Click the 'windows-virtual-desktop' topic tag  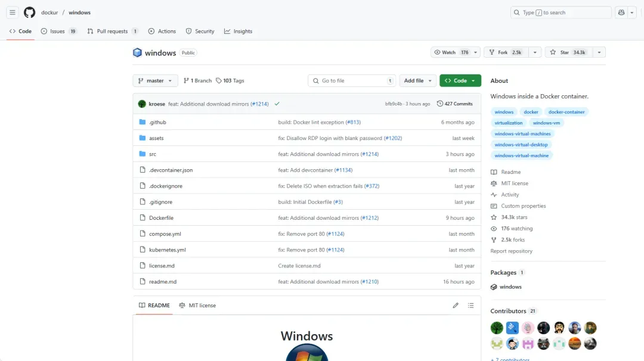[521, 145]
